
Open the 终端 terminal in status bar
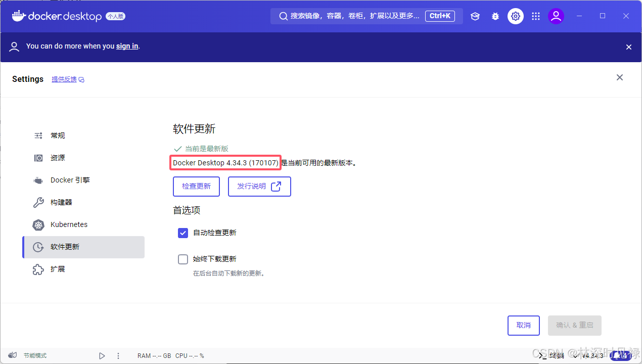pyautogui.click(x=552, y=356)
